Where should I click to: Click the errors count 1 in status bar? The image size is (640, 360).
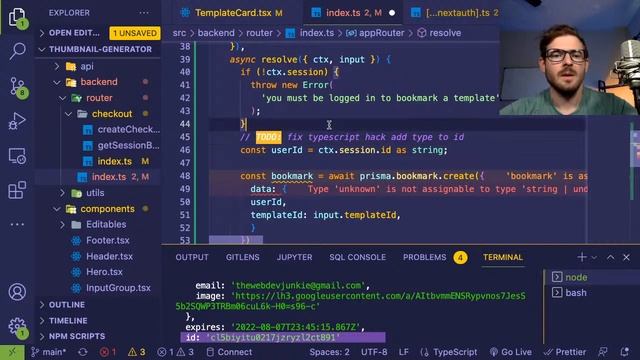(x=109, y=352)
